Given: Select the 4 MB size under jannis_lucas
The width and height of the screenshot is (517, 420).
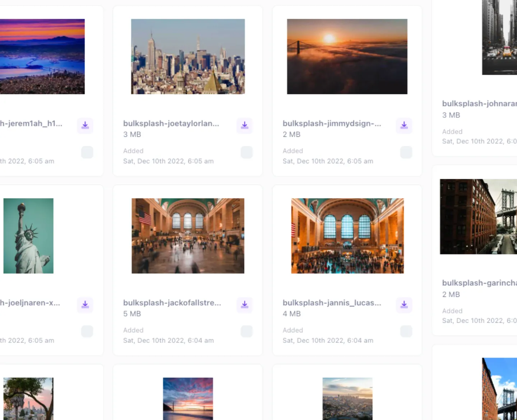Looking at the screenshot, I should tap(292, 314).
